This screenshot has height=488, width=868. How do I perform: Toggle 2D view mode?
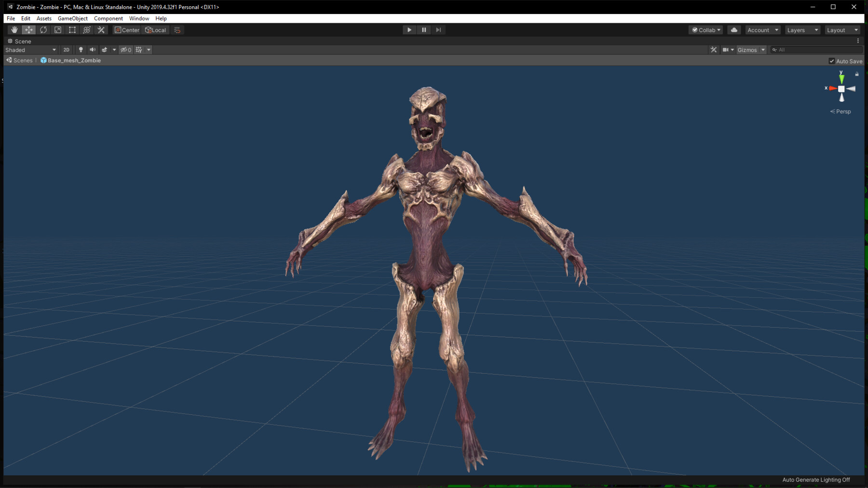[x=66, y=50]
